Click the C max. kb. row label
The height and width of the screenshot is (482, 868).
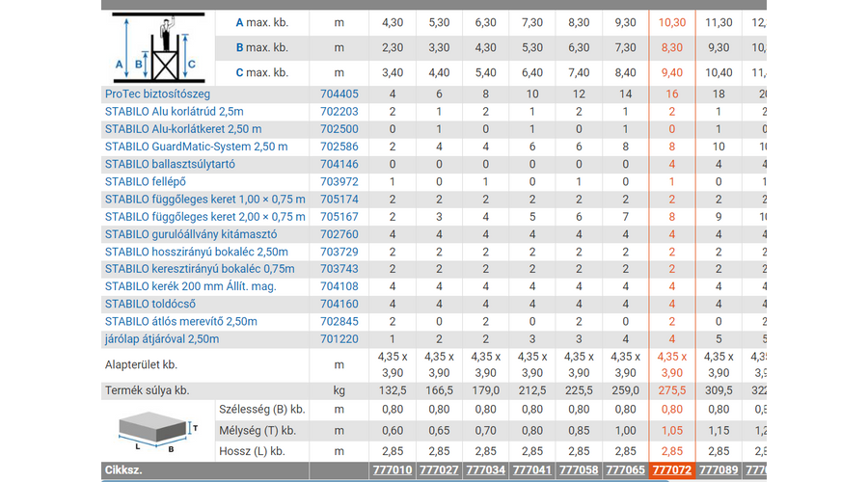[261, 73]
